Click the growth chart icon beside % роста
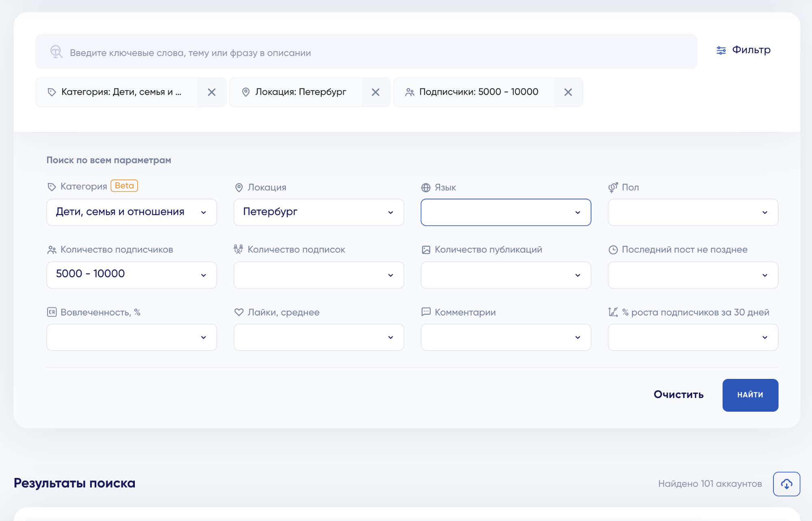812x521 pixels. 613,312
